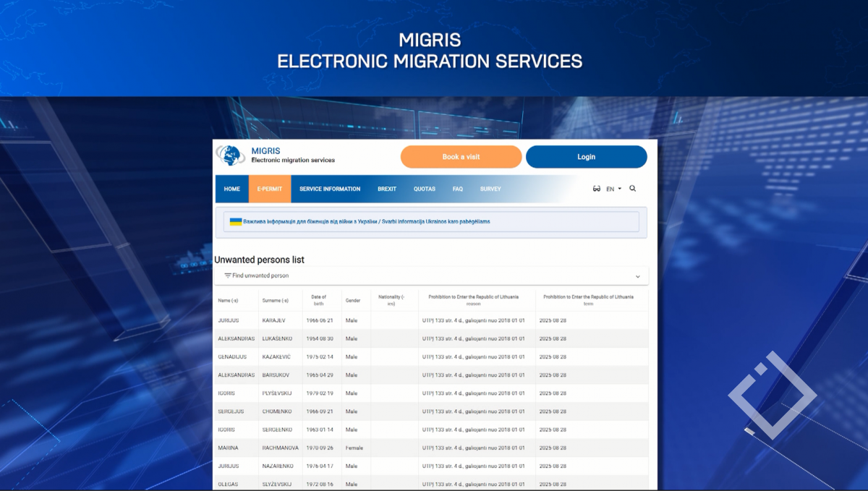Open the search magnifier icon
Image resolution: width=868 pixels, height=491 pixels.
point(633,189)
